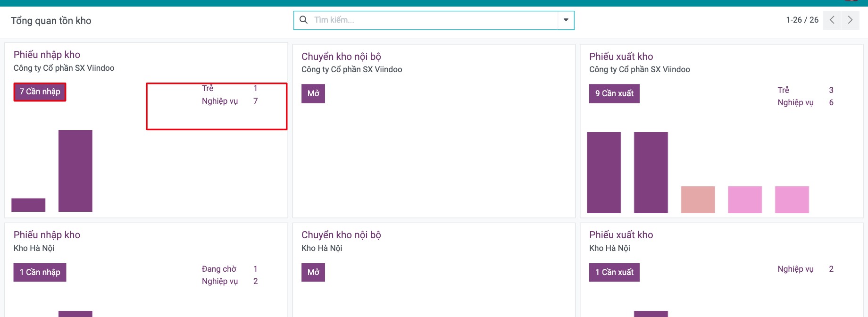Click the 1 Cần xuất button
The width and height of the screenshot is (868, 317).
click(614, 272)
